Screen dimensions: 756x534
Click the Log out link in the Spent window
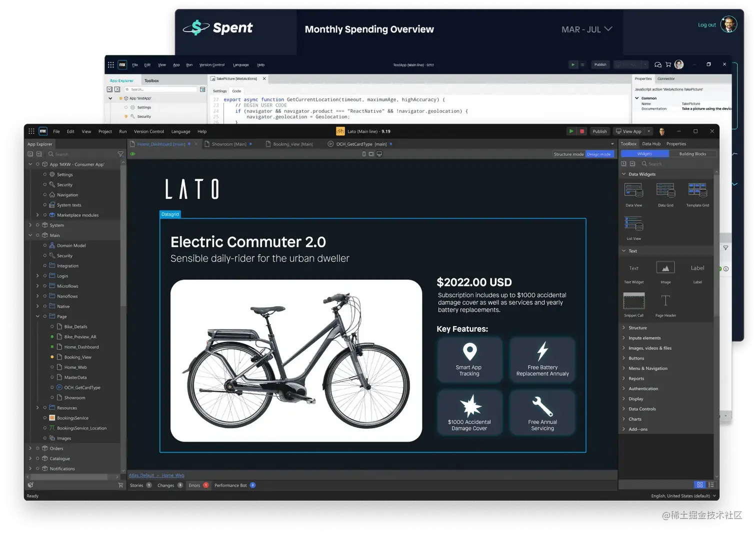(706, 25)
